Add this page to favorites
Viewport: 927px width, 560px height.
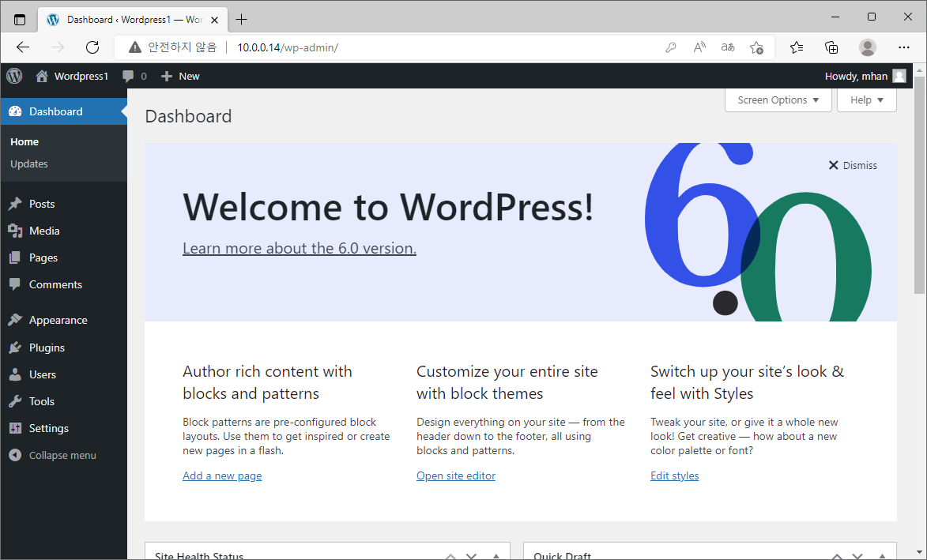click(x=757, y=47)
